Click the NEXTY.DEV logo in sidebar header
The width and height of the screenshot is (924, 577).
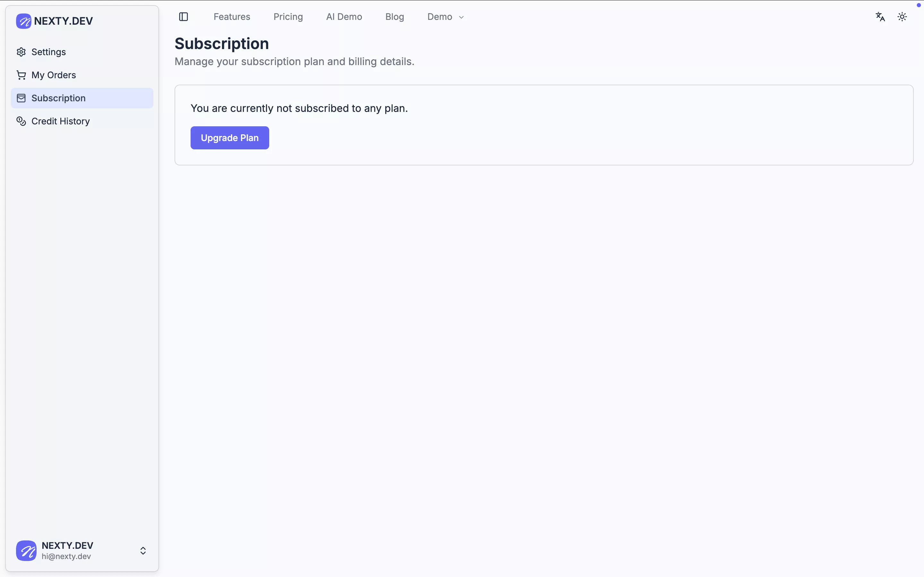54,21
